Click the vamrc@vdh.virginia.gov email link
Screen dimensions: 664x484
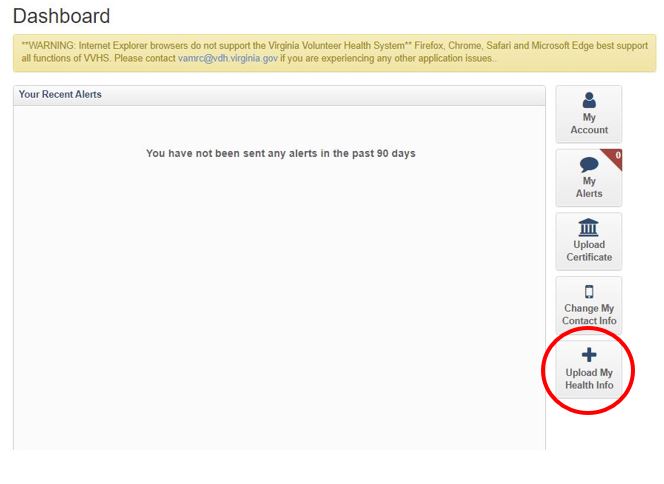click(x=228, y=59)
